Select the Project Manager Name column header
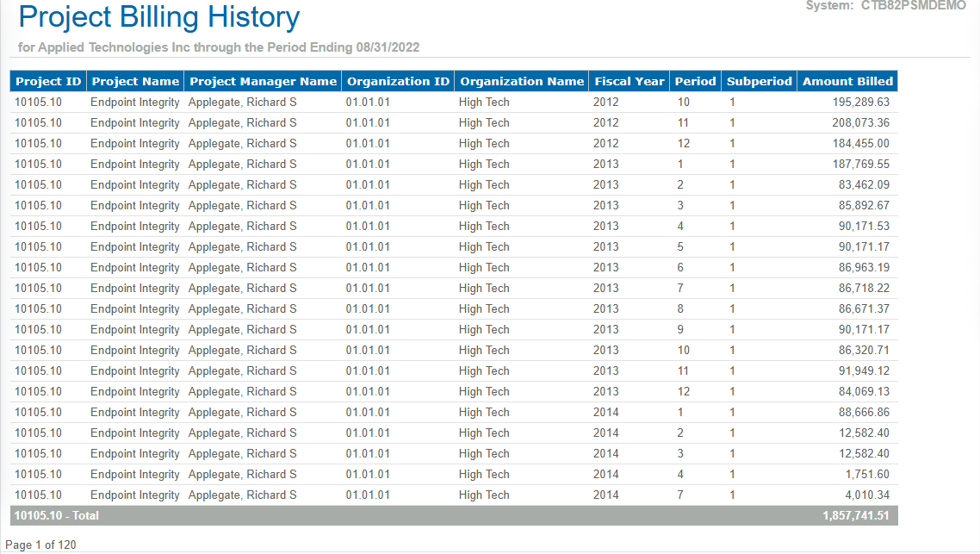Image resolution: width=980 pixels, height=554 pixels. point(263,81)
